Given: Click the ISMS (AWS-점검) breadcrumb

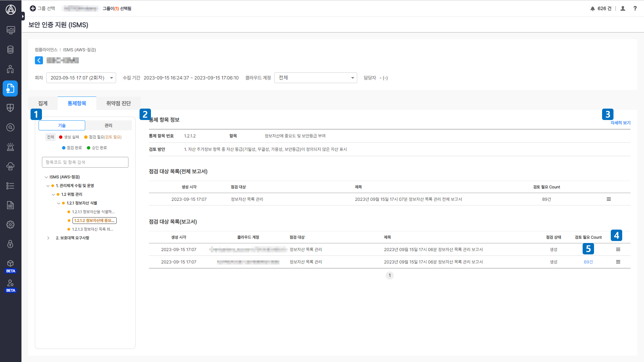Looking at the screenshot, I should click(x=79, y=50).
